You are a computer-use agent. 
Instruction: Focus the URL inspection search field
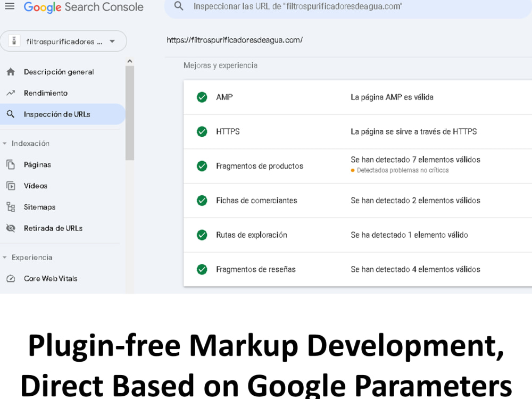(348, 7)
